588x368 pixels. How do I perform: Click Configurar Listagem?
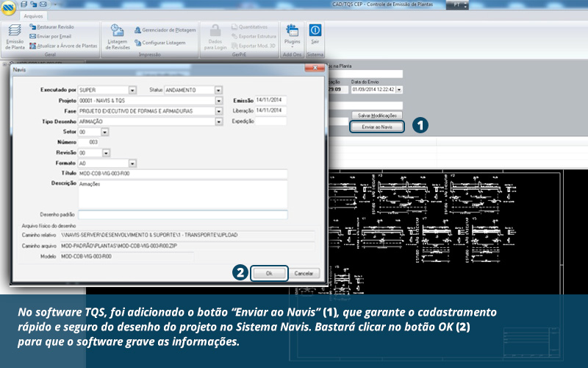(159, 43)
